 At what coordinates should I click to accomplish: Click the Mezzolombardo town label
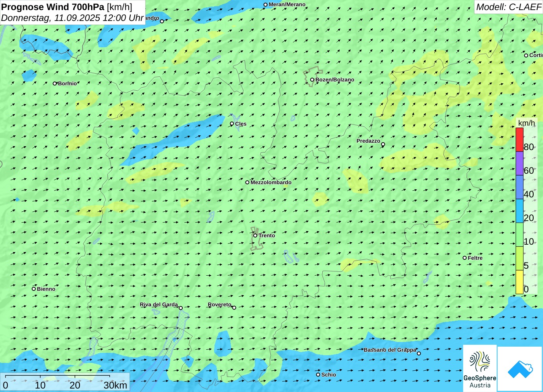tap(271, 182)
